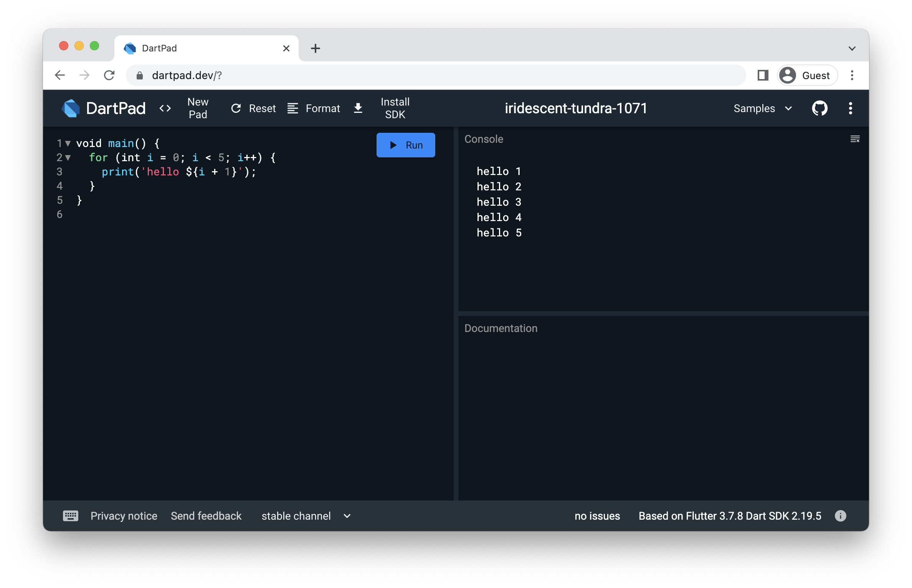Collapse the for loop fold arrow
The height and width of the screenshot is (588, 912).
pyautogui.click(x=68, y=158)
